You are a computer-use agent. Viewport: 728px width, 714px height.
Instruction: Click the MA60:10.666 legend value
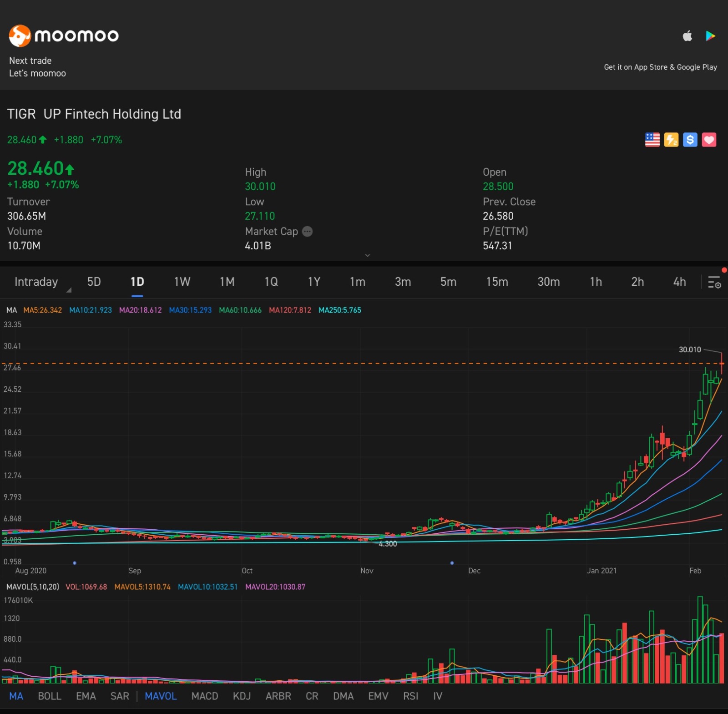240,310
